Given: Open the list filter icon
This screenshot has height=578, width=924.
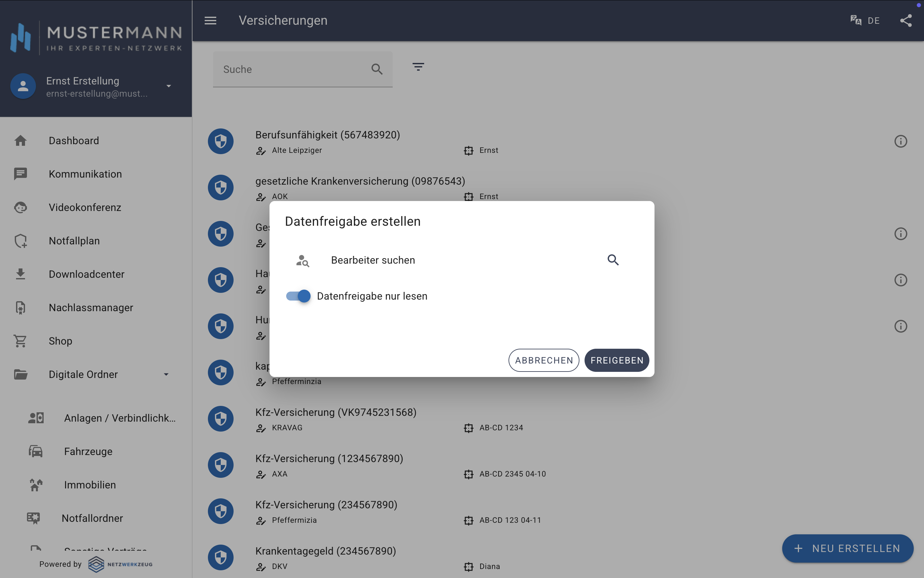Looking at the screenshot, I should 418,67.
